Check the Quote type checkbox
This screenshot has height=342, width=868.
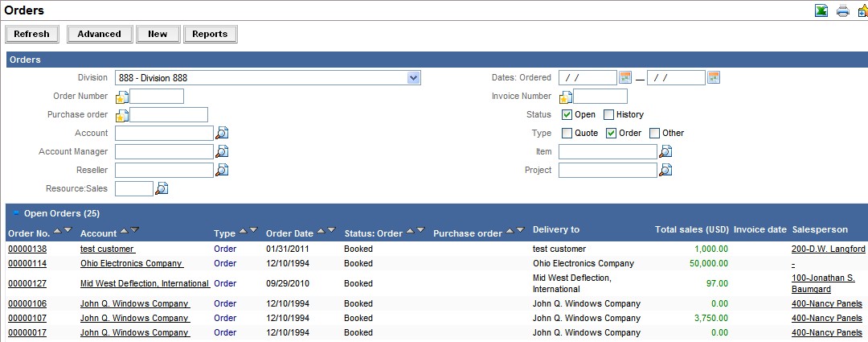point(567,133)
